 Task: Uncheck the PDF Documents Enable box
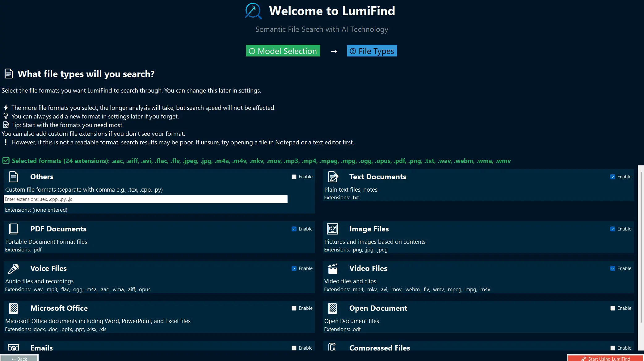[294, 229]
